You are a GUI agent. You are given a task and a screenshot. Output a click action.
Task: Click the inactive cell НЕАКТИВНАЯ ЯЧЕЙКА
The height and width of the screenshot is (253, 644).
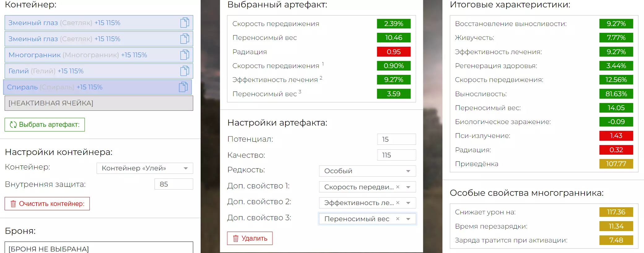click(99, 103)
